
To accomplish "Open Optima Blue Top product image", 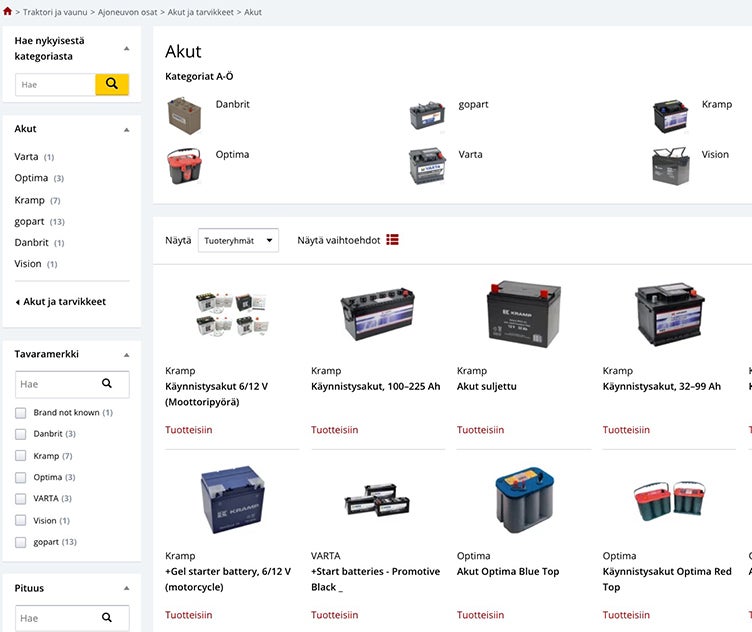I will click(524, 500).
